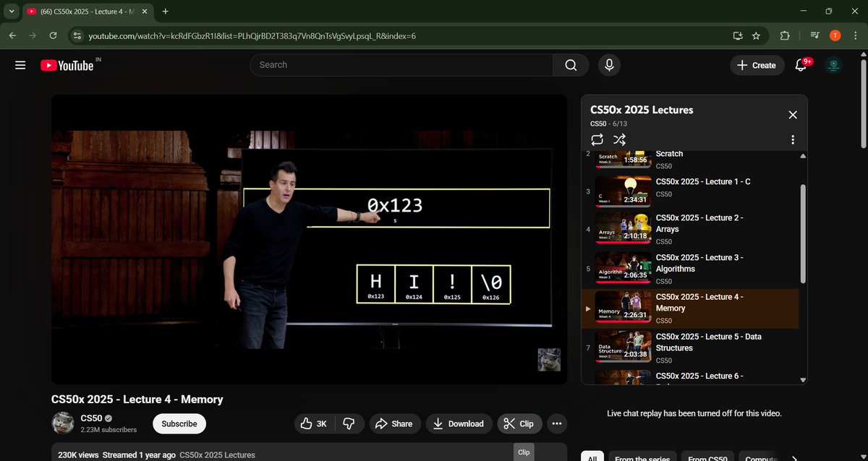Show more chips with the right arrow

pos(794,457)
